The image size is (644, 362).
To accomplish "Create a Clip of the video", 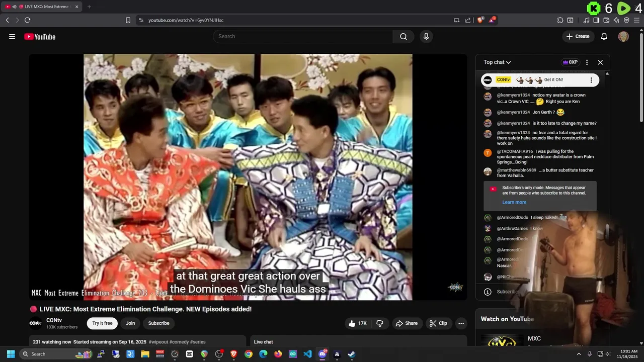I will pyautogui.click(x=438, y=323).
